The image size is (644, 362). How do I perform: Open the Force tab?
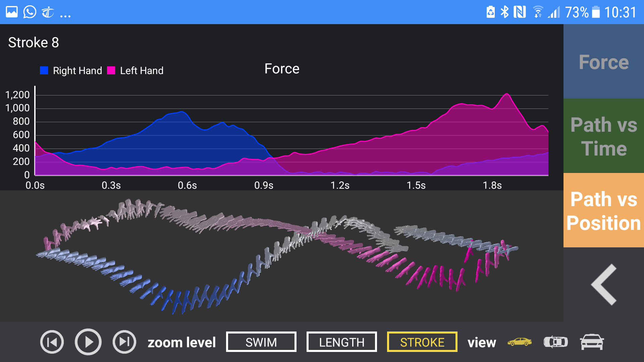pos(604,62)
